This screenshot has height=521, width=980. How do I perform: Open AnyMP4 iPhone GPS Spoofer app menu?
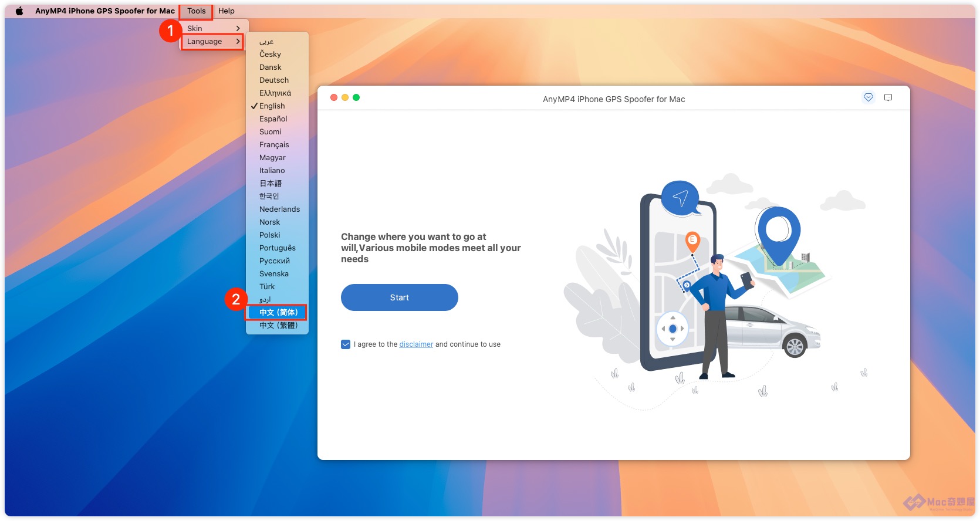tap(105, 11)
